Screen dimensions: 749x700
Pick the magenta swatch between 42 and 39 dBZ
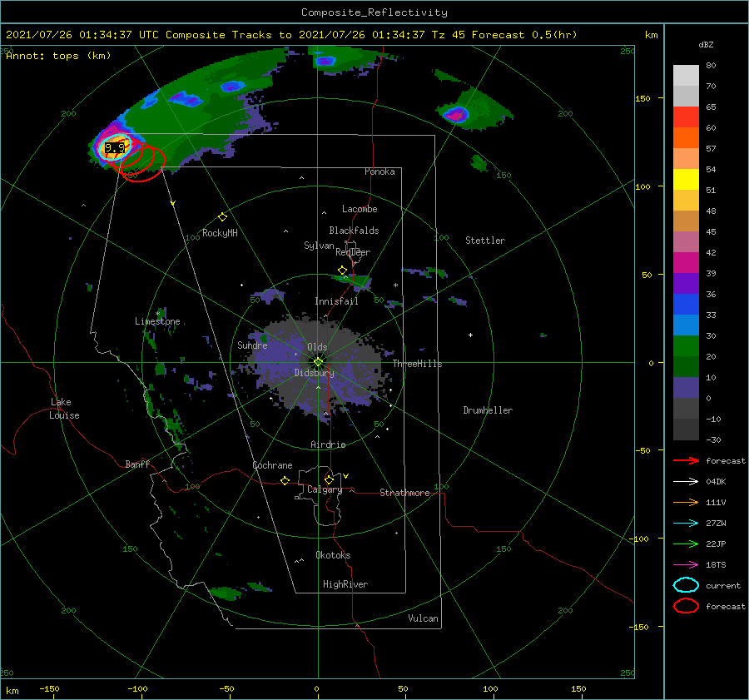[686, 263]
